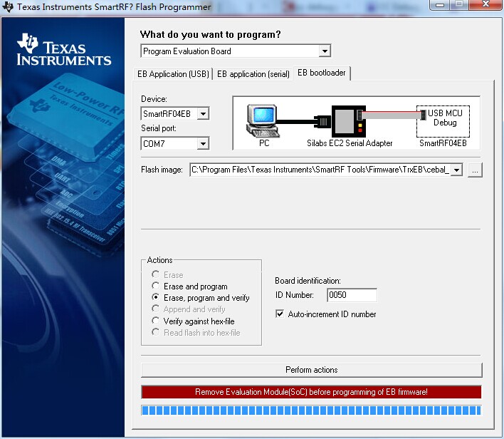This screenshot has width=504, height=439.
Task: Switch to EB Application (USB) tab
Action: (x=173, y=74)
